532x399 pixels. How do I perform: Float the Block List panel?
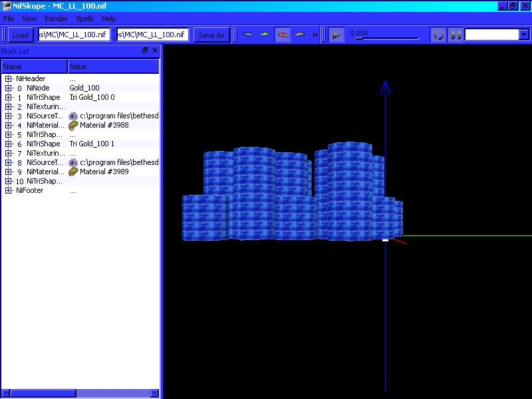(145, 51)
